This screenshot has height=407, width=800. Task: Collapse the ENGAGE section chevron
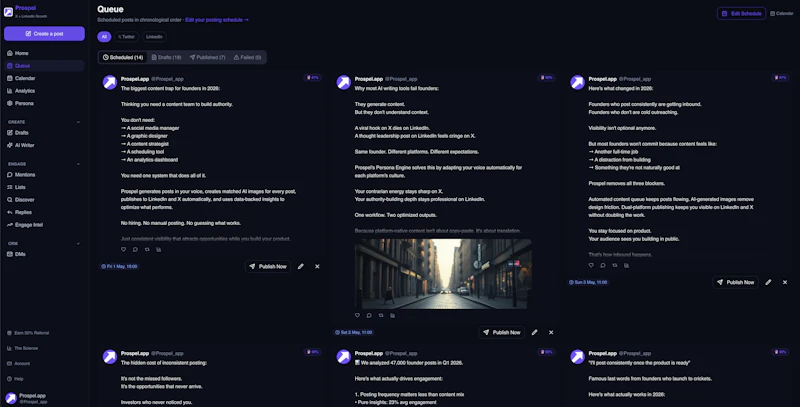pyautogui.click(x=78, y=164)
